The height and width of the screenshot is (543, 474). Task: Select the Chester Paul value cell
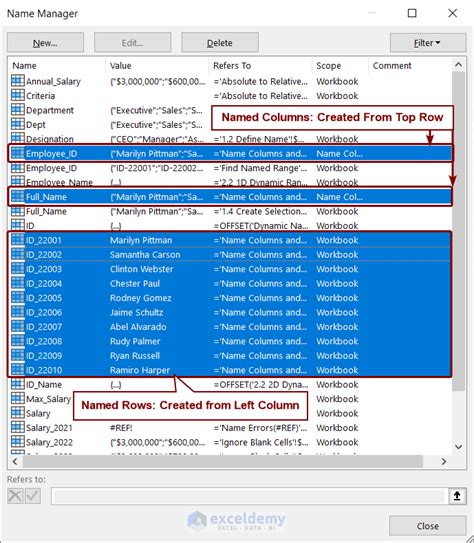[135, 283]
